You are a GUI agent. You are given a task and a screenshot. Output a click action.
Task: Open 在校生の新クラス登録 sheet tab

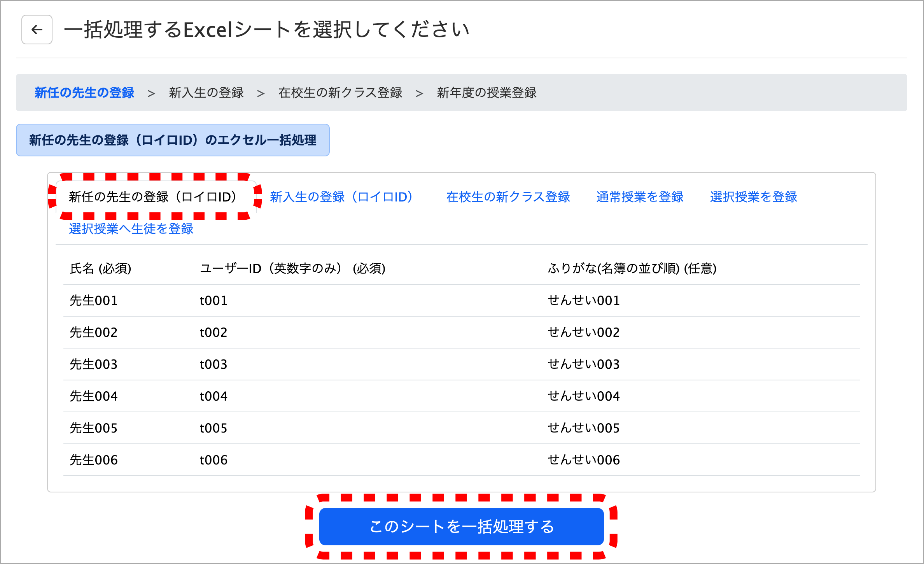(508, 197)
